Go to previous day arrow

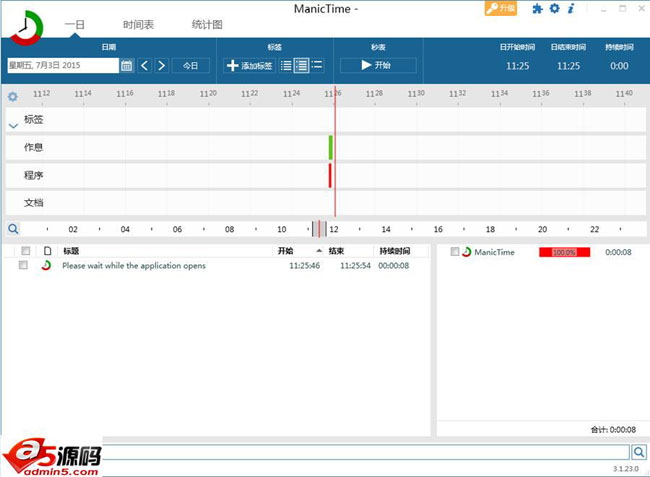click(145, 65)
